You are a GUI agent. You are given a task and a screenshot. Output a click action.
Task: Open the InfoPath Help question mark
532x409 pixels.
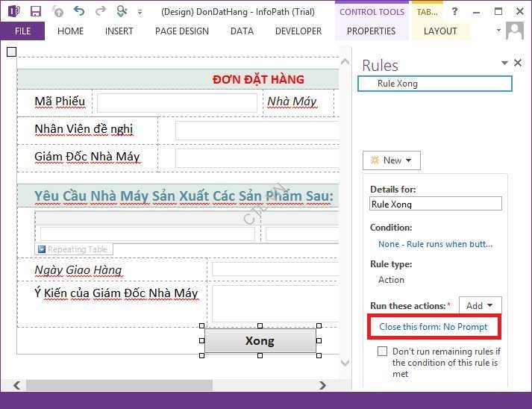pos(454,11)
